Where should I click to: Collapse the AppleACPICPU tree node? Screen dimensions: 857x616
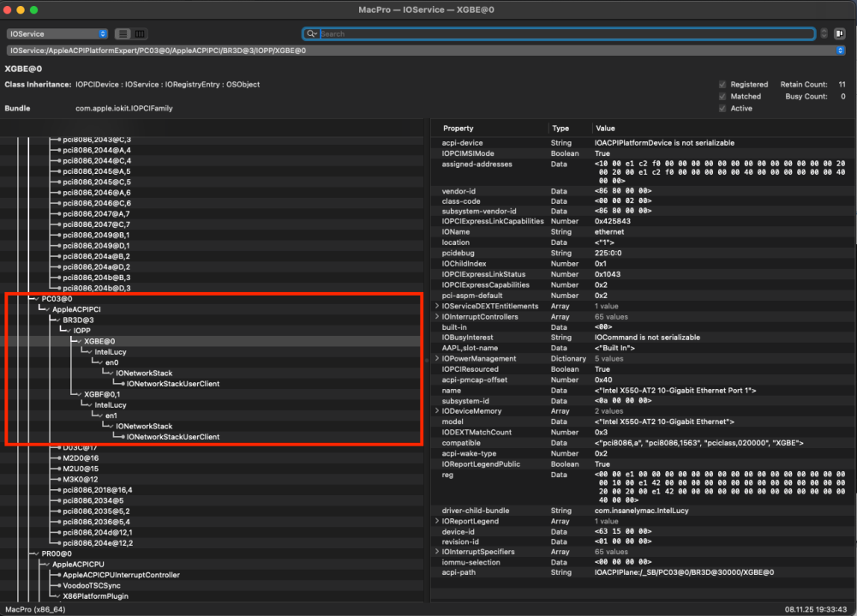47,565
